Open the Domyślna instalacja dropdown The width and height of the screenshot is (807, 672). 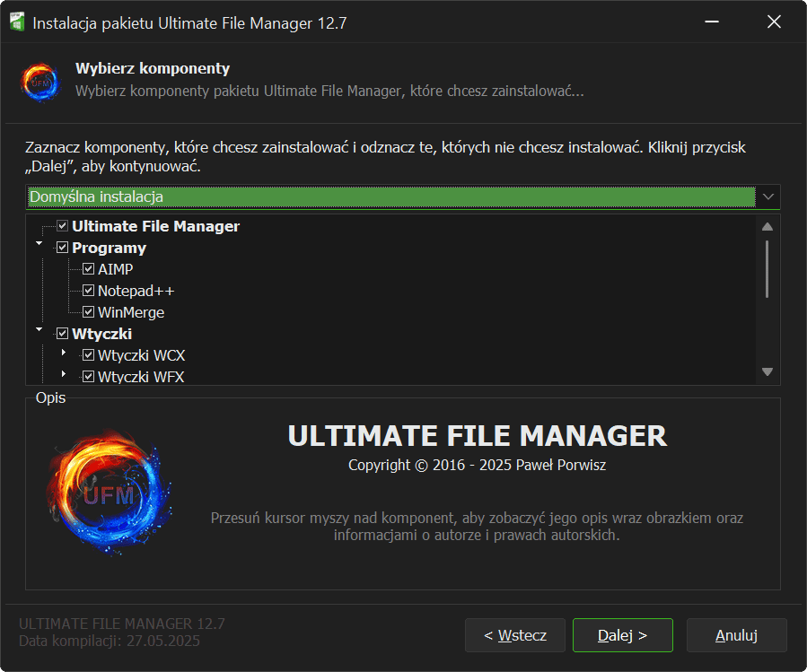(x=768, y=196)
